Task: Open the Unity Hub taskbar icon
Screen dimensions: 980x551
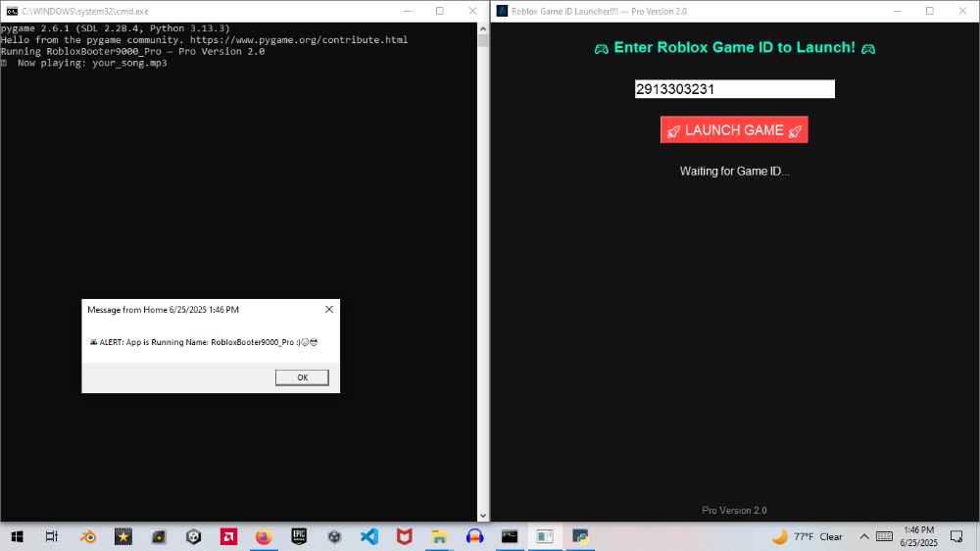Action: click(x=194, y=536)
